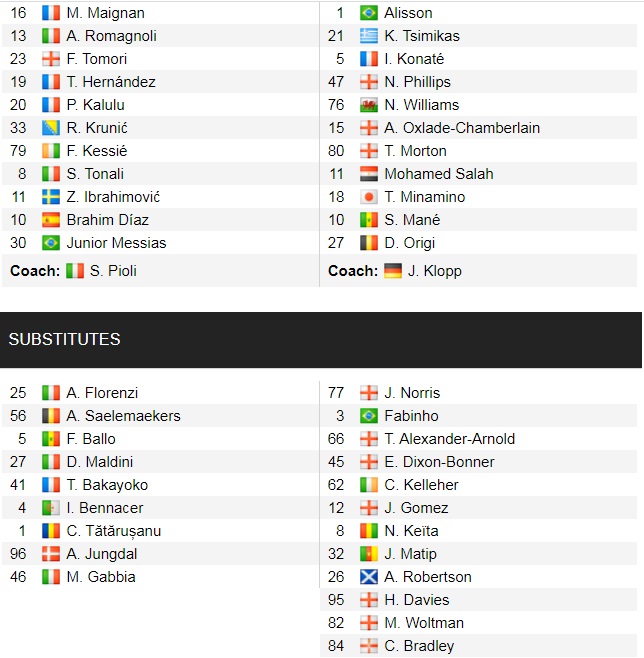
Task: Click A. Oxlade-Chamberlain in the lineup
Action: [x=462, y=128]
